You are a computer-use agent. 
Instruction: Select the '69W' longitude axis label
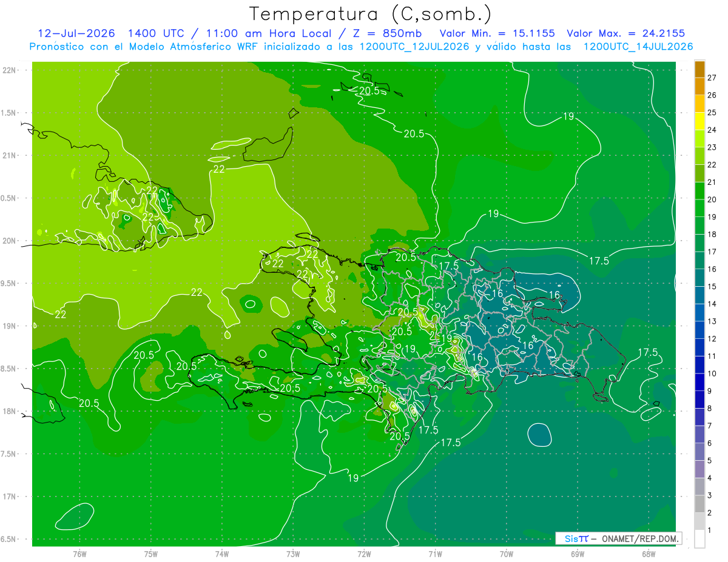pos(578,554)
